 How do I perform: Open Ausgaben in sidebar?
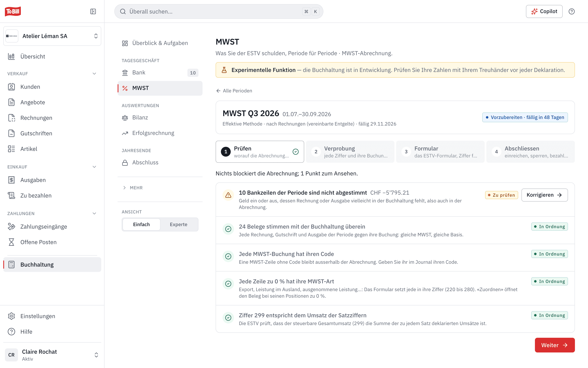coord(52,180)
